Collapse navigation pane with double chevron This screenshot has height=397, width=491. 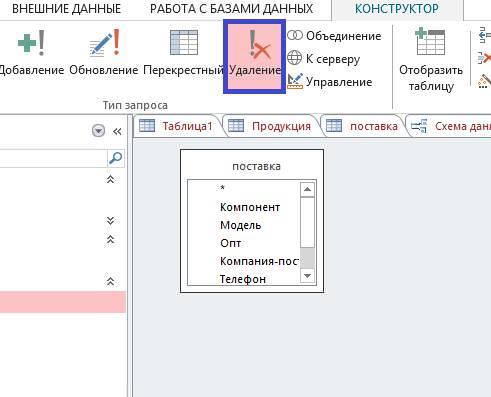click(117, 131)
